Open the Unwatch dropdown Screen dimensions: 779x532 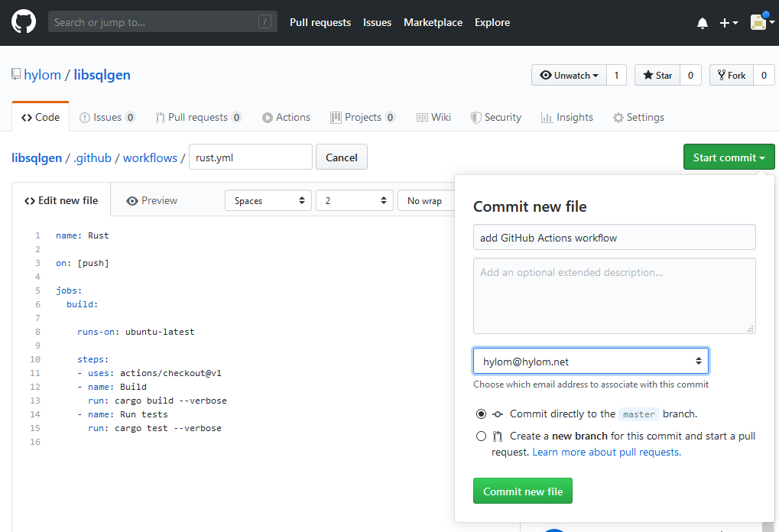569,75
